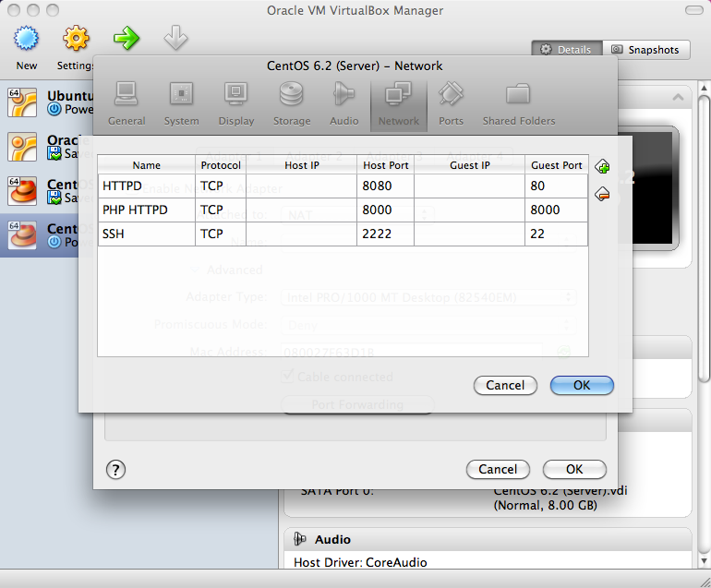Select the powered off CentOS VM icon
Screen dimensions: 711x588
[x=22, y=234]
